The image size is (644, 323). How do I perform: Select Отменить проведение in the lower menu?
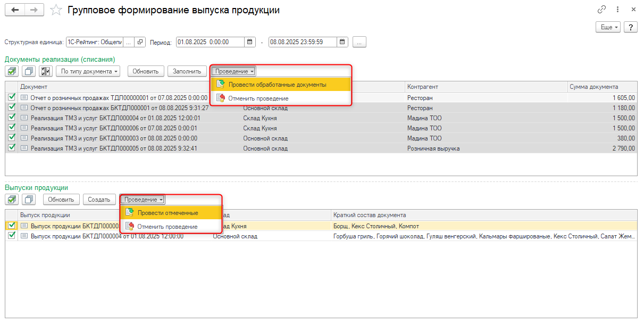[x=171, y=227]
